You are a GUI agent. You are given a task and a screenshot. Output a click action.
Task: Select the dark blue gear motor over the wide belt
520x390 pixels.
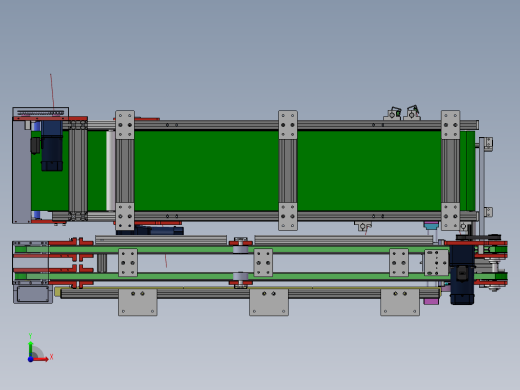(x=52, y=145)
